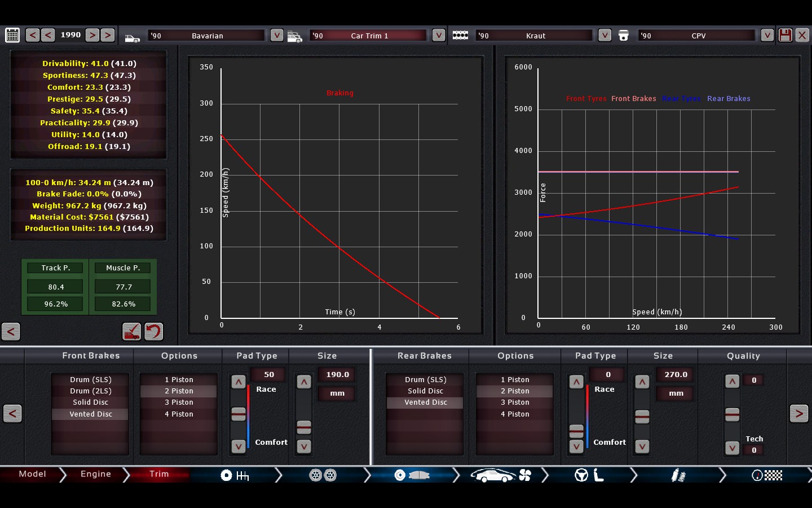
Task: Select Drum (SLS) for Front Brakes
Action: pos(90,380)
